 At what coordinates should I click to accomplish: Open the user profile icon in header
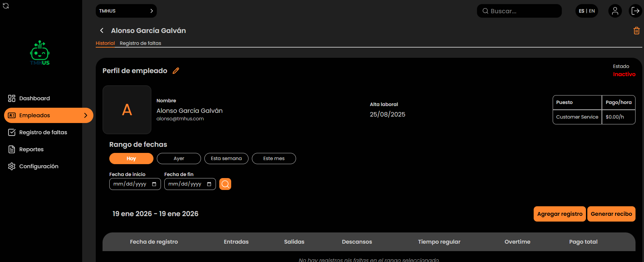615,11
